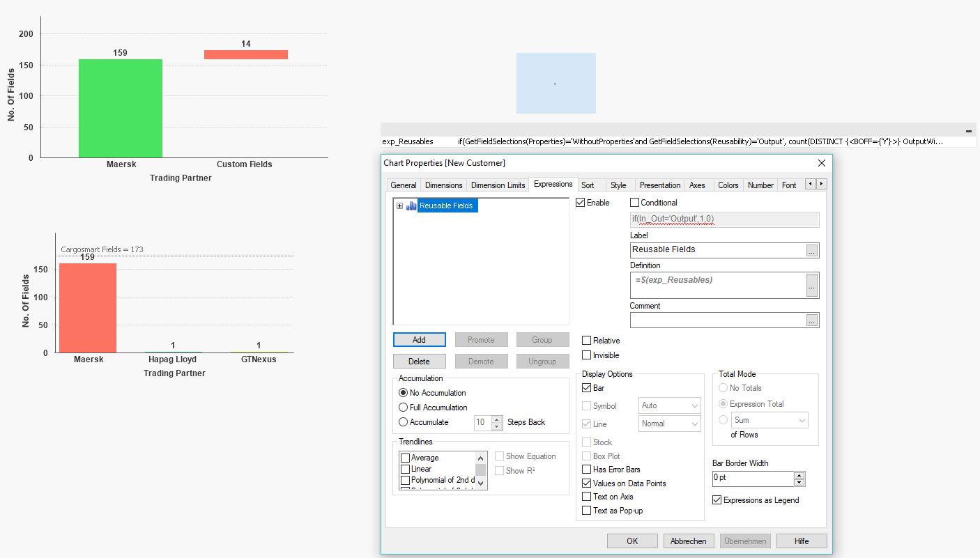Open the Comment editor ellipsis button
This screenshot has width=980, height=558.
(812, 320)
